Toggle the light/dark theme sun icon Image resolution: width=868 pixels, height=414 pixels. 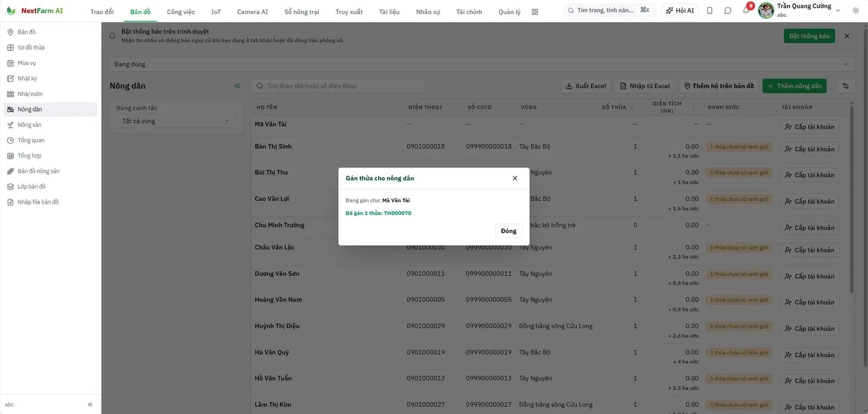[856, 10]
